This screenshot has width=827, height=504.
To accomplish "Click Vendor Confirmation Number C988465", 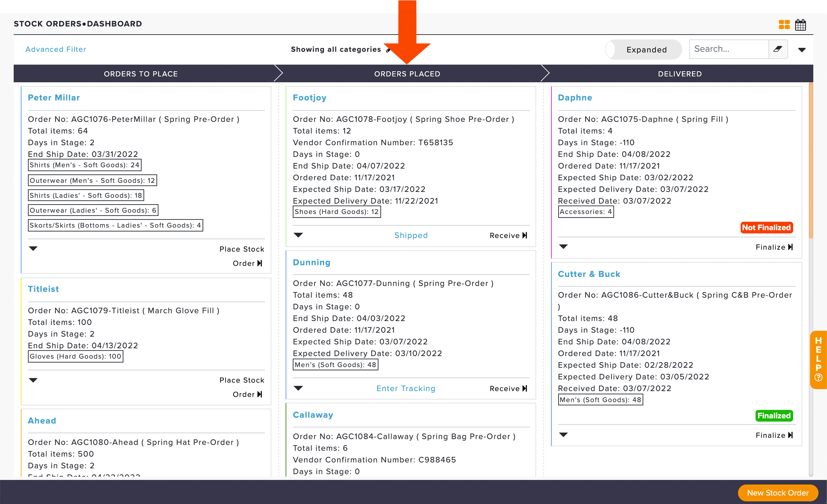I will (x=374, y=460).
